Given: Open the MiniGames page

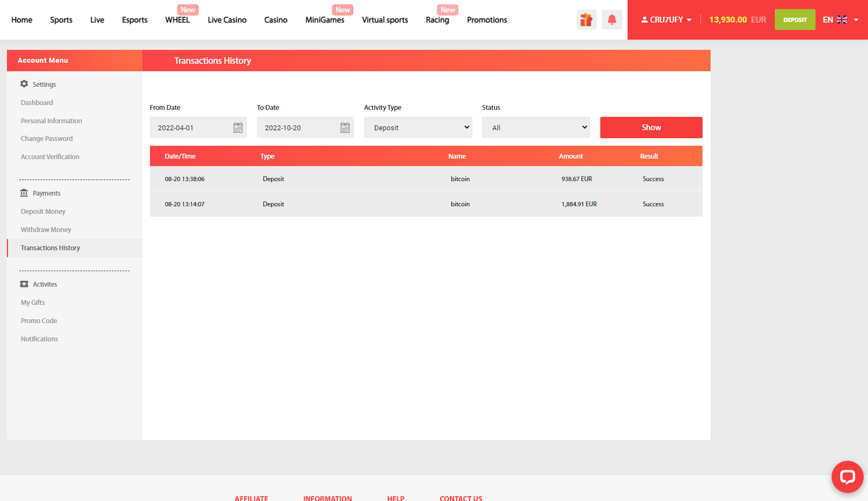Looking at the screenshot, I should (324, 20).
